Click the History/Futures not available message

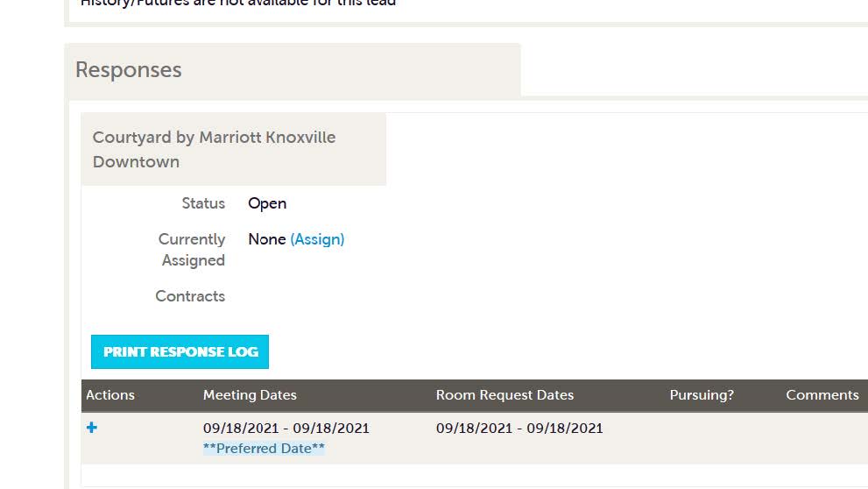click(238, 3)
